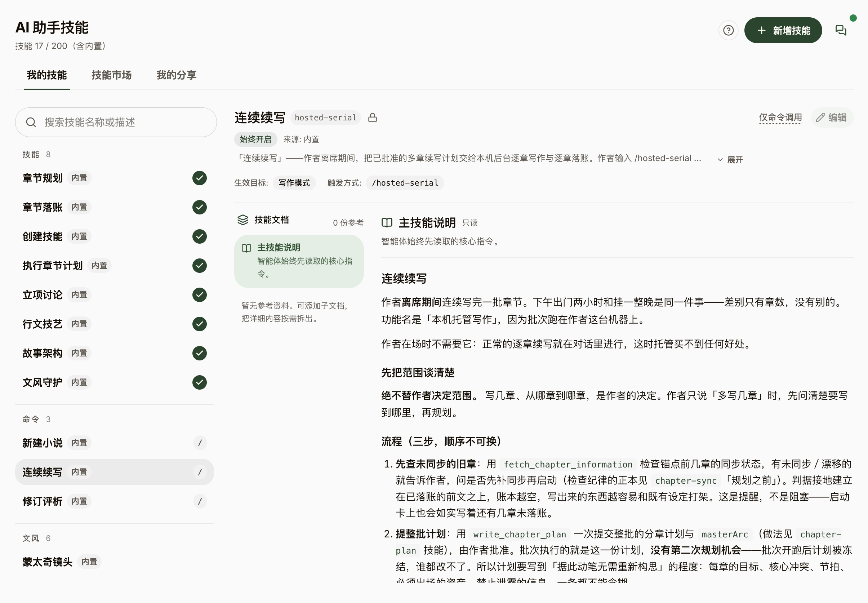Click slash command icon for 连续续写
868x603 pixels.
pos(200,472)
